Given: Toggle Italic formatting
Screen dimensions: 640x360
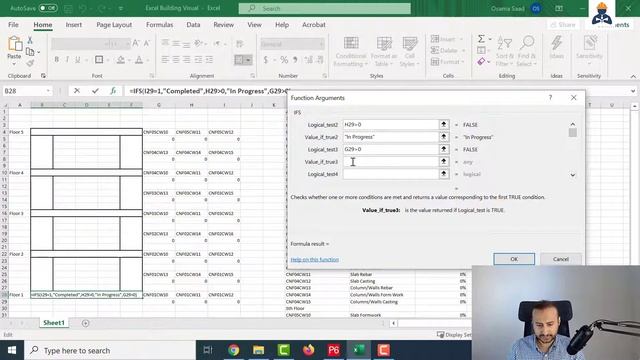Looking at the screenshot, I should (67, 60).
